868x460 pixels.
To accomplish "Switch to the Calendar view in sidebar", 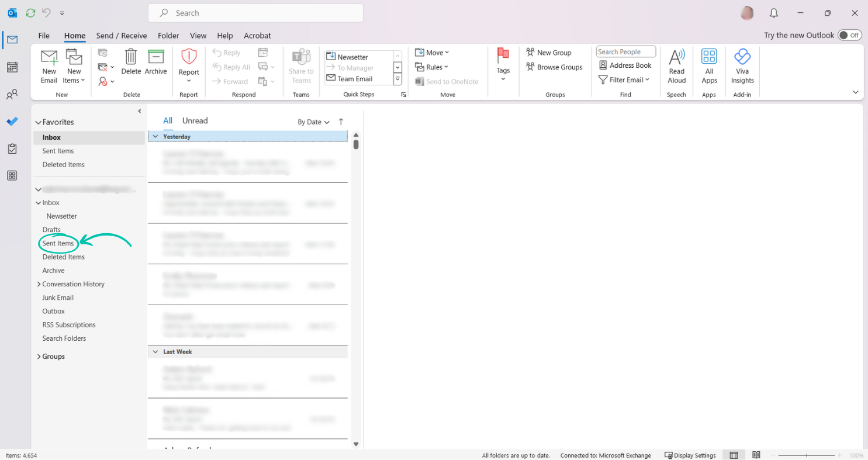I will pos(12,67).
